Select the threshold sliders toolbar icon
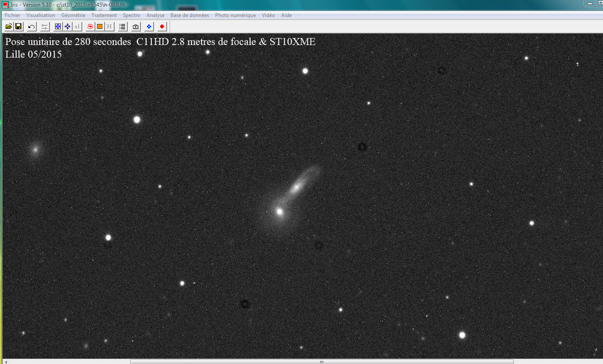The width and height of the screenshot is (603, 364). 44,26
